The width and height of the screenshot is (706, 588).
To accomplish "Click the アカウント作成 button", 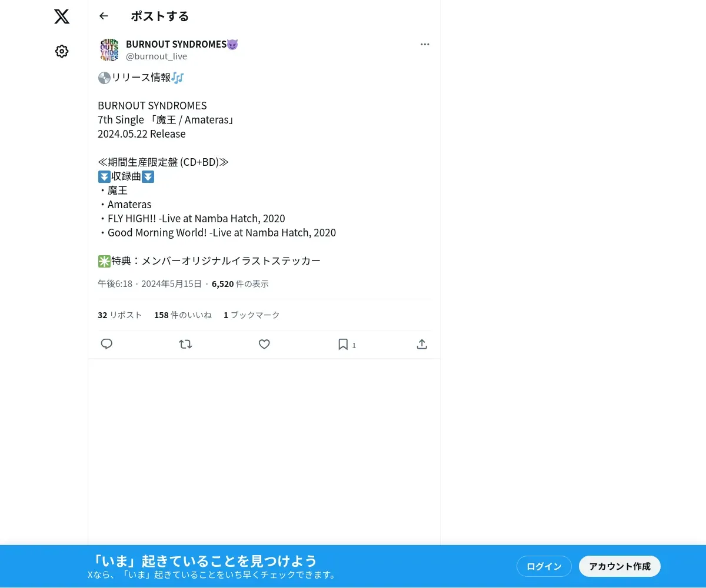I will (x=620, y=566).
